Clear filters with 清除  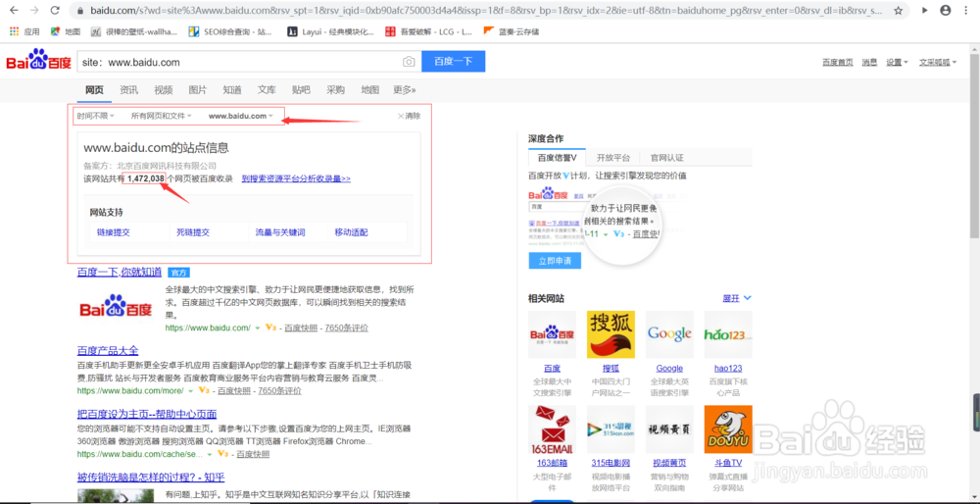click(410, 116)
